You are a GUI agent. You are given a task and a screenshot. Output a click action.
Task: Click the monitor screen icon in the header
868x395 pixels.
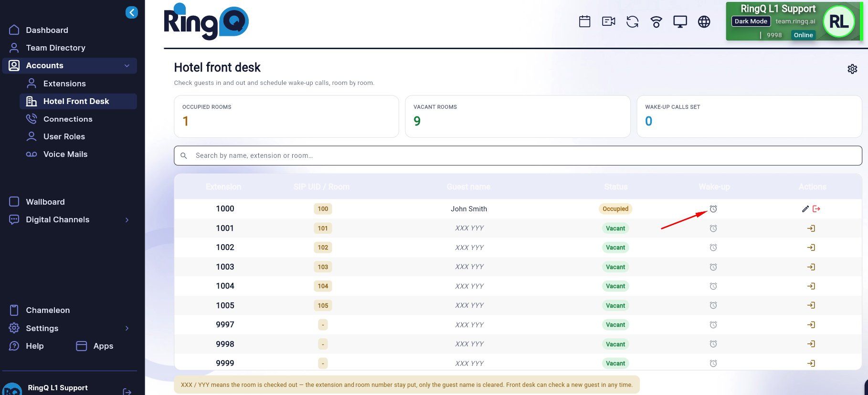(680, 21)
